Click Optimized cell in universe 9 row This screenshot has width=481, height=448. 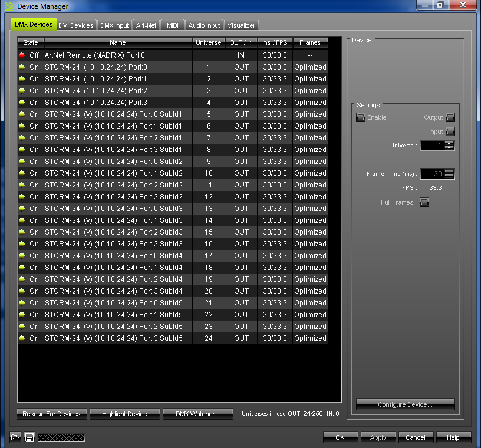310,162
